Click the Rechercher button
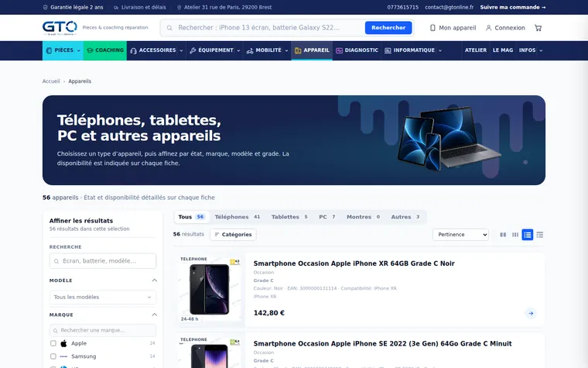Viewport: 588px width, 368px height. pos(388,28)
